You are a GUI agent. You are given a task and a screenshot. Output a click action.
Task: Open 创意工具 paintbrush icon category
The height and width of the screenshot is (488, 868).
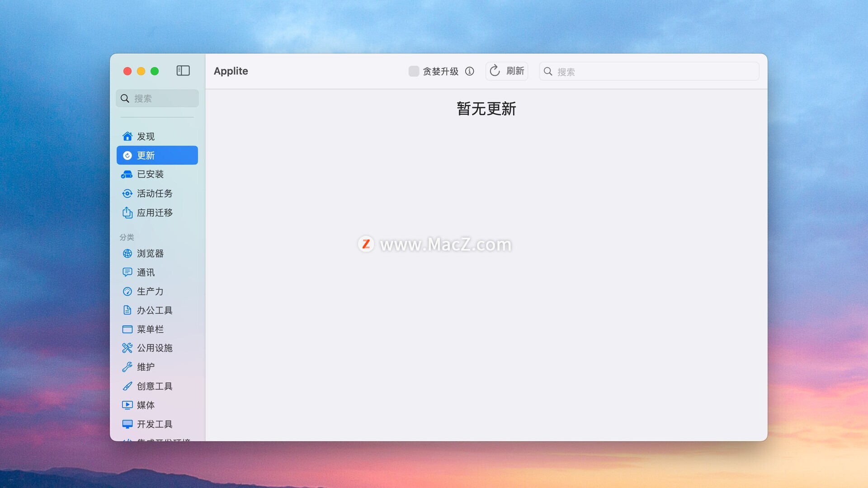click(x=127, y=386)
